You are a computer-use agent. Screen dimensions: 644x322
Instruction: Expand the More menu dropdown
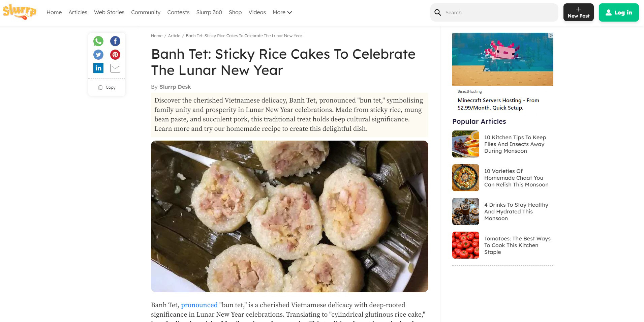(282, 12)
